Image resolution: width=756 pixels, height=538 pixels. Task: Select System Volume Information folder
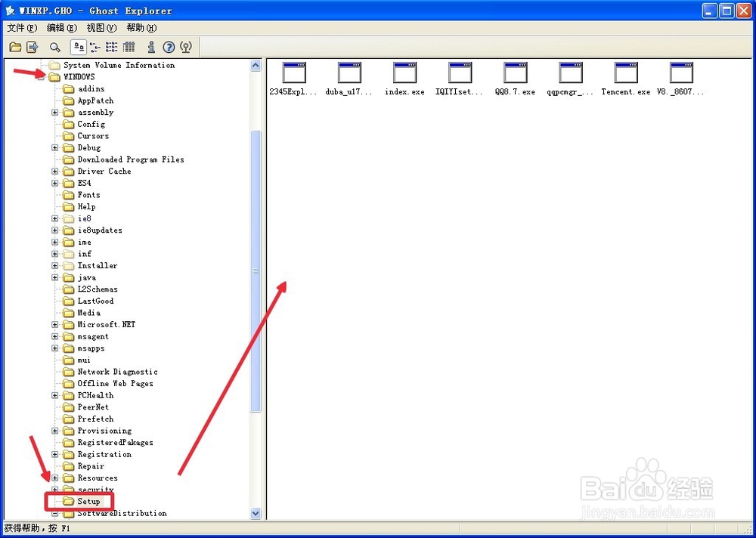(119, 65)
